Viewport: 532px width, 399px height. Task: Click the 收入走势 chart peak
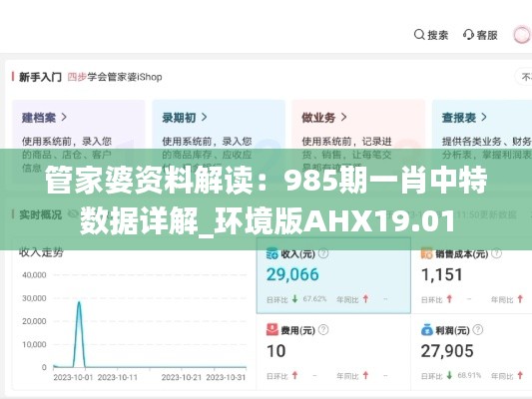coord(79,302)
